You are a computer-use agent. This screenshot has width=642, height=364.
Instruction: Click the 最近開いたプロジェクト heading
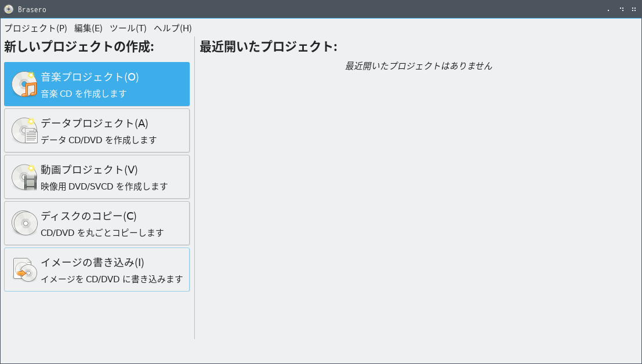269,46
